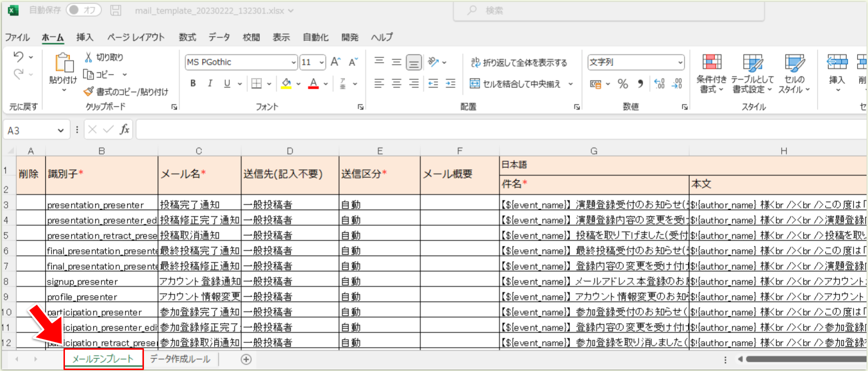Click the Insert (挿入) cells icon

pyautogui.click(x=837, y=63)
